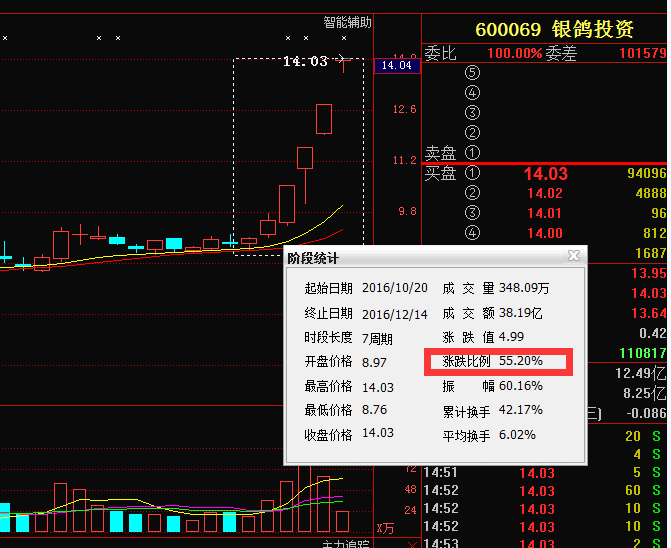Viewport: 671px width, 548px height.
Task: Click the 终止日期 2016/12/14 field
Action: (x=395, y=314)
